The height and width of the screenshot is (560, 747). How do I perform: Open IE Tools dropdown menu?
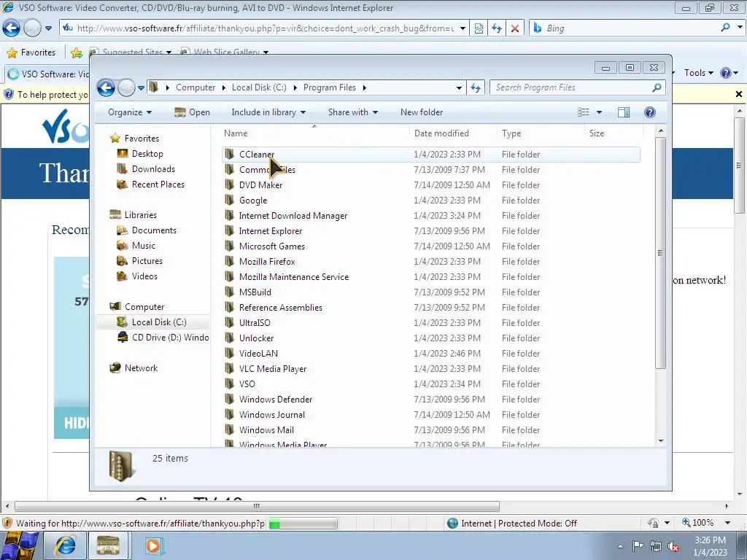[698, 73]
